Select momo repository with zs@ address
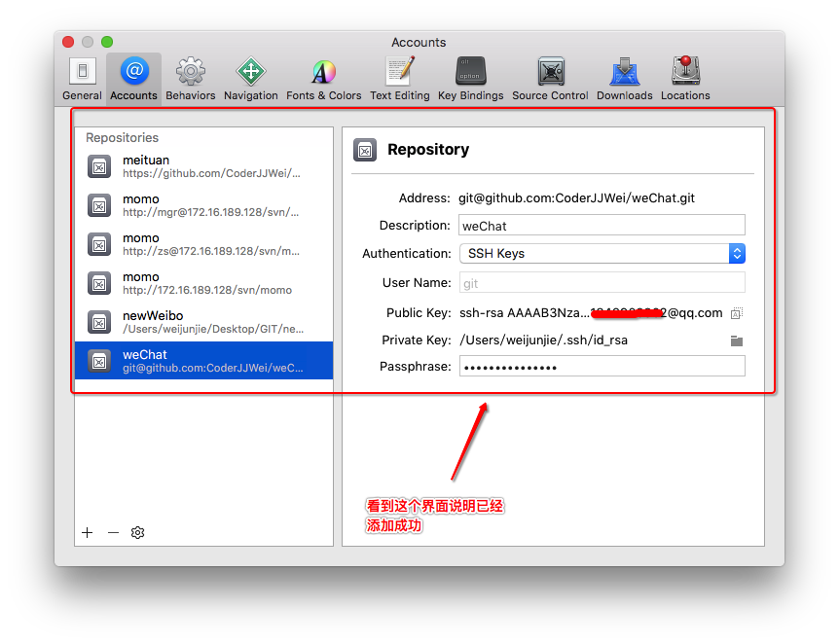The width and height of the screenshot is (839, 644). tap(203, 244)
